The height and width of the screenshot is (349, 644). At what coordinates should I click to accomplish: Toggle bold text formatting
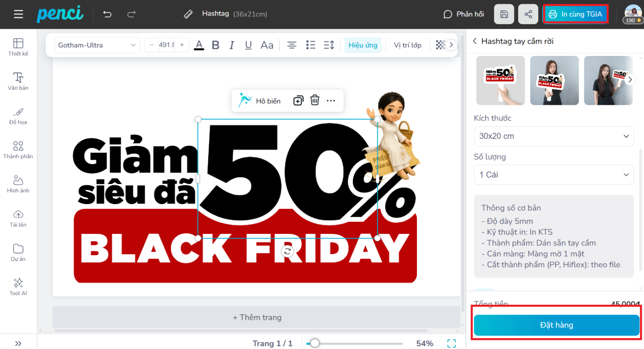(x=216, y=45)
